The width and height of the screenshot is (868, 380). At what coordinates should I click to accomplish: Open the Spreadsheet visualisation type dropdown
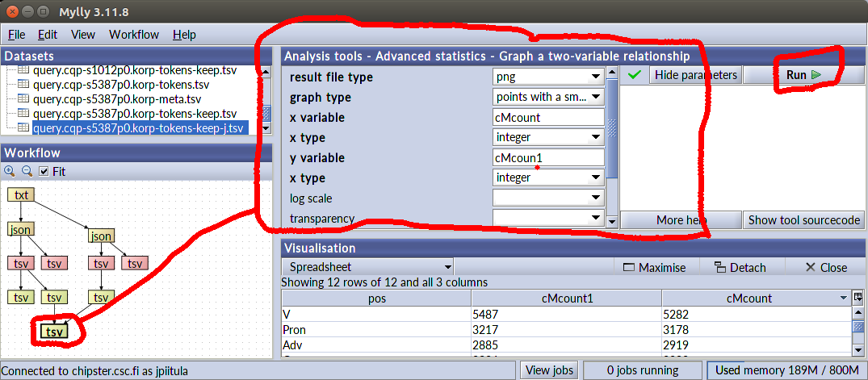[367, 267]
